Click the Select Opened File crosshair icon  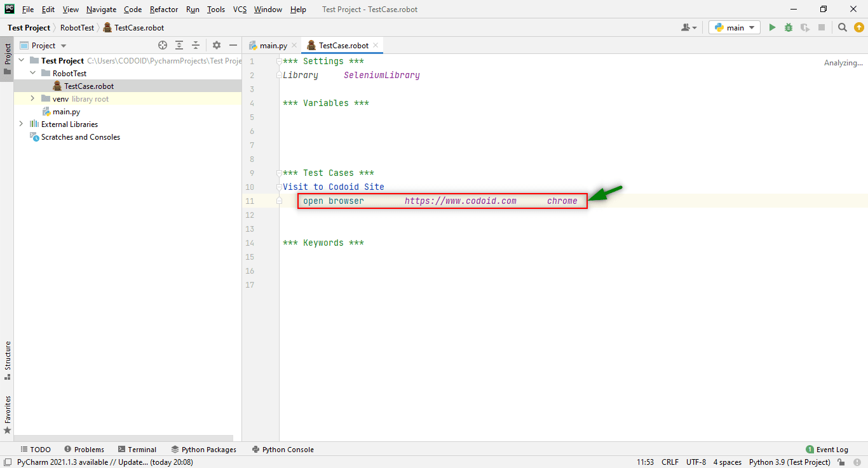coord(163,45)
